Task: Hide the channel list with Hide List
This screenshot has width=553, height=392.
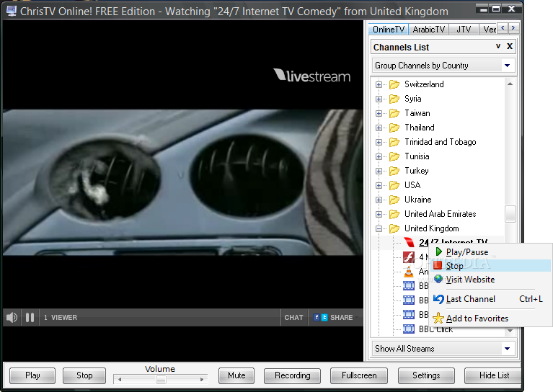Action: pyautogui.click(x=492, y=375)
